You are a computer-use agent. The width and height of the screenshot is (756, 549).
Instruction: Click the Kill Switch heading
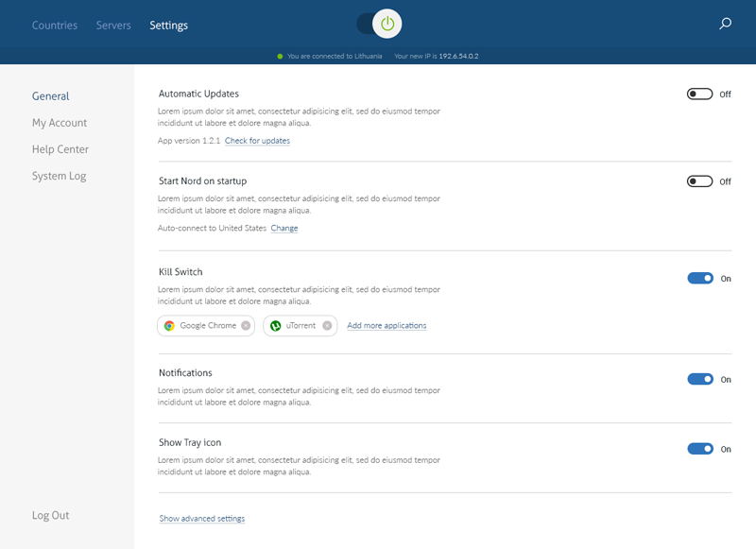point(180,272)
